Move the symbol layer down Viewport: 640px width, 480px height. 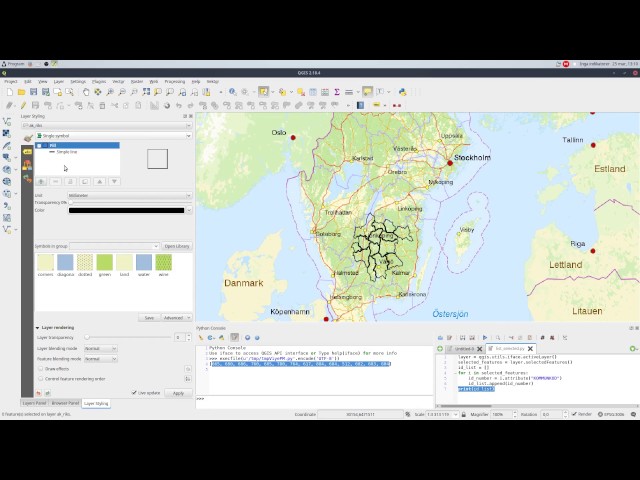[115, 181]
